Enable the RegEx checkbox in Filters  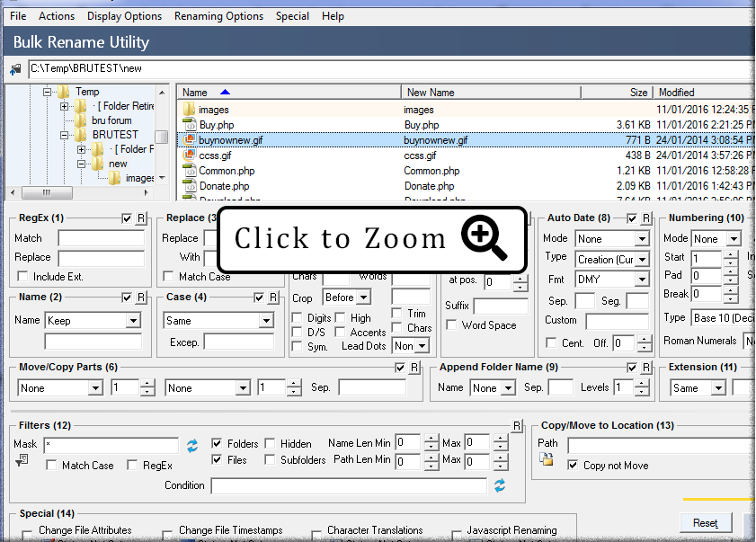[132, 466]
